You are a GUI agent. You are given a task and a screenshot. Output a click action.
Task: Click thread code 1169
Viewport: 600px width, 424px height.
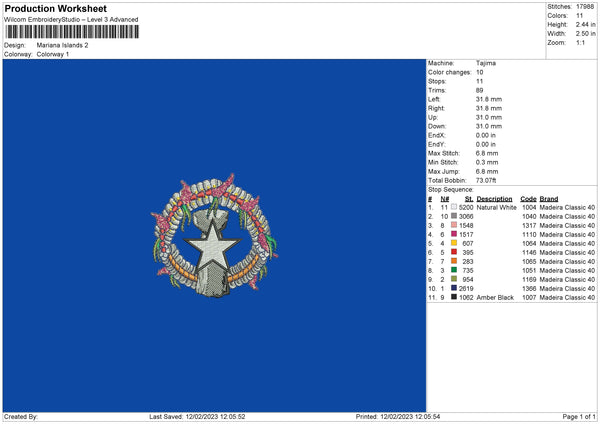[x=529, y=279]
